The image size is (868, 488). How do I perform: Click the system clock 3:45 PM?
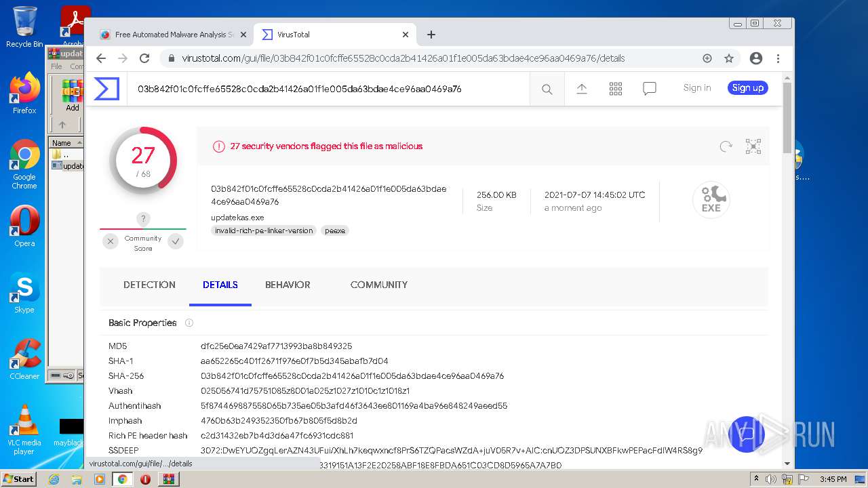click(833, 479)
